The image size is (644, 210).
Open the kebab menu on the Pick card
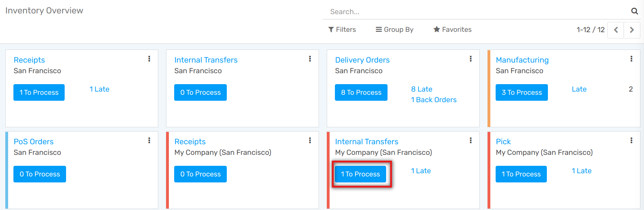click(x=631, y=140)
